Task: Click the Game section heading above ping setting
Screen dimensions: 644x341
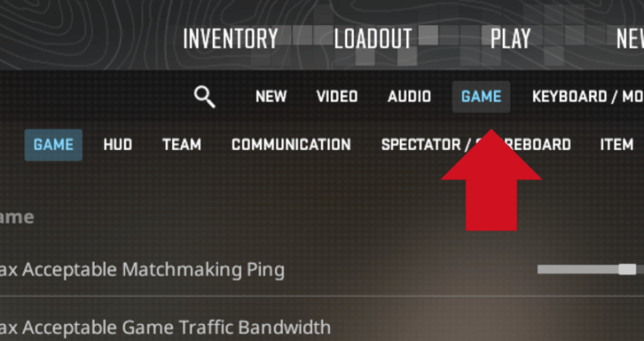Action: coord(17,217)
